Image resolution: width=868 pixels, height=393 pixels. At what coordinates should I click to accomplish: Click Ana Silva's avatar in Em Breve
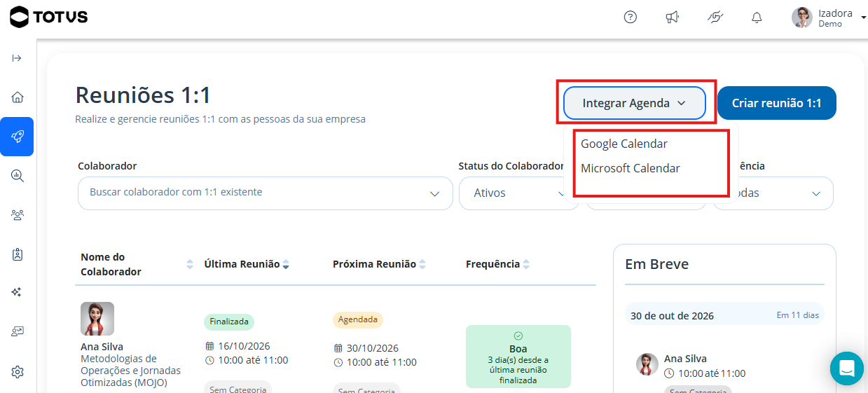click(x=647, y=364)
